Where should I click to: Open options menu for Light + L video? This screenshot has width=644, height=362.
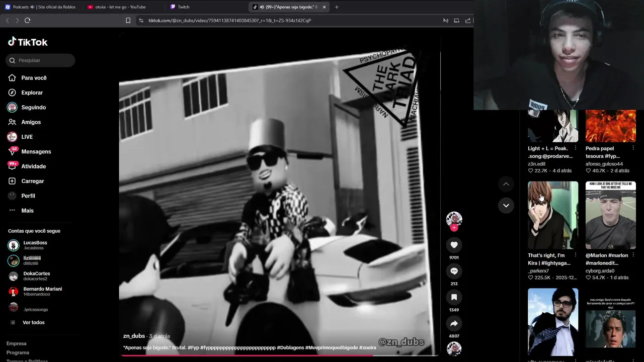pos(576,148)
